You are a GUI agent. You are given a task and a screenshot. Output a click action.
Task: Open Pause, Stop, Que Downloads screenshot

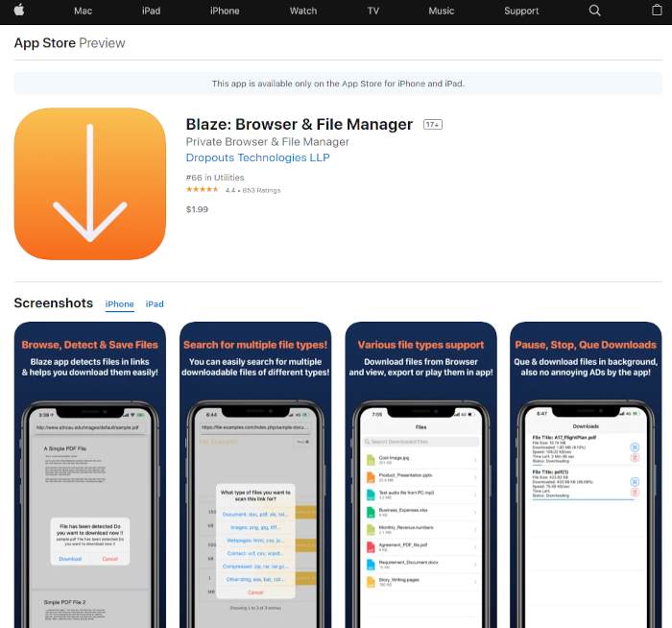pos(586,474)
